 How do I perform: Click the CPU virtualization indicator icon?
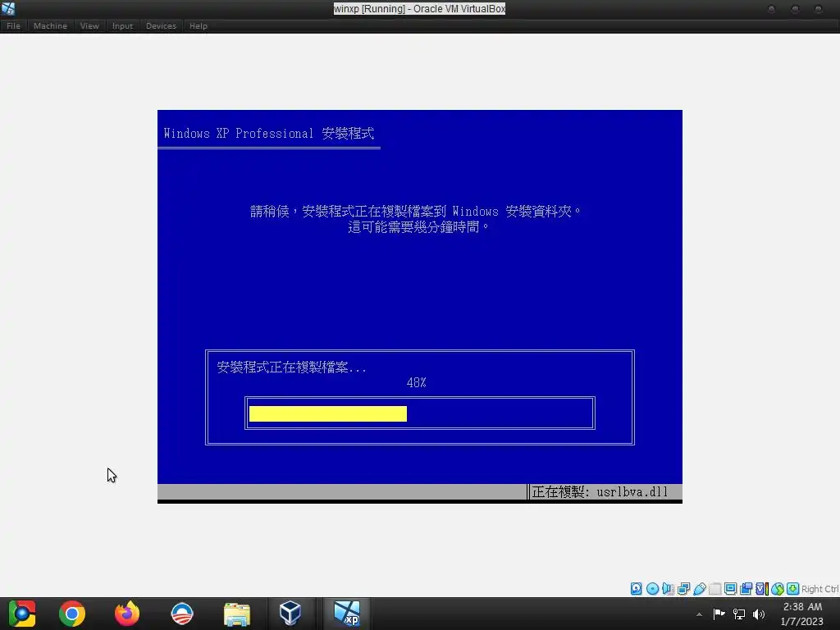coord(762,589)
